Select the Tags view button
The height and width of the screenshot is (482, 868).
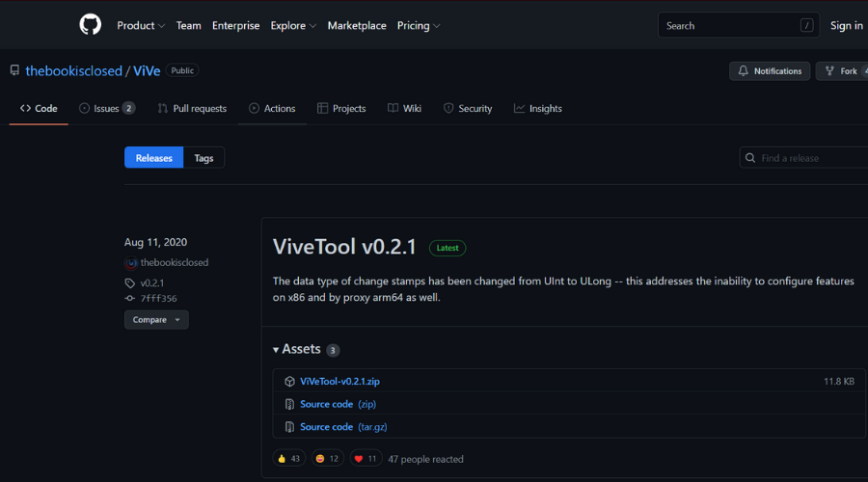[x=203, y=158]
